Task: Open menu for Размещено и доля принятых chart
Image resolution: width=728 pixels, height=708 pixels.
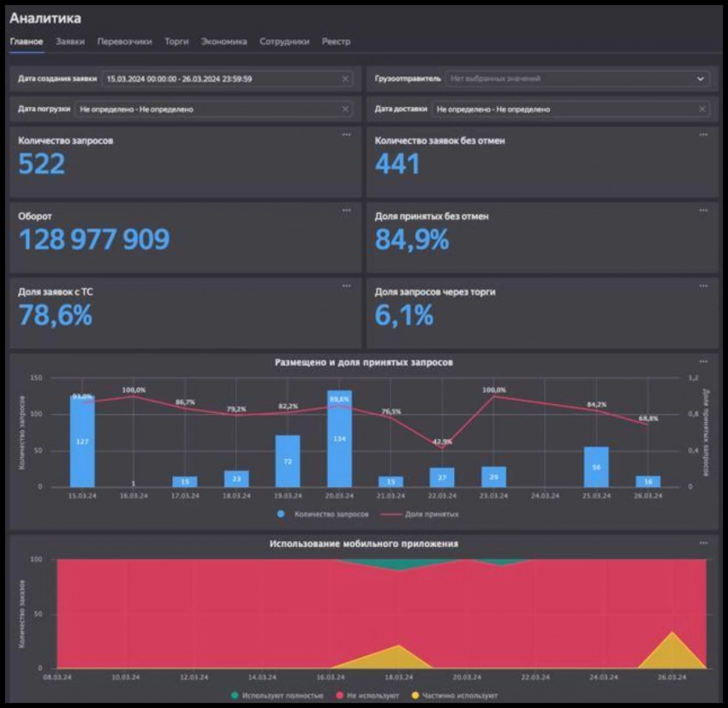Action: tap(704, 362)
